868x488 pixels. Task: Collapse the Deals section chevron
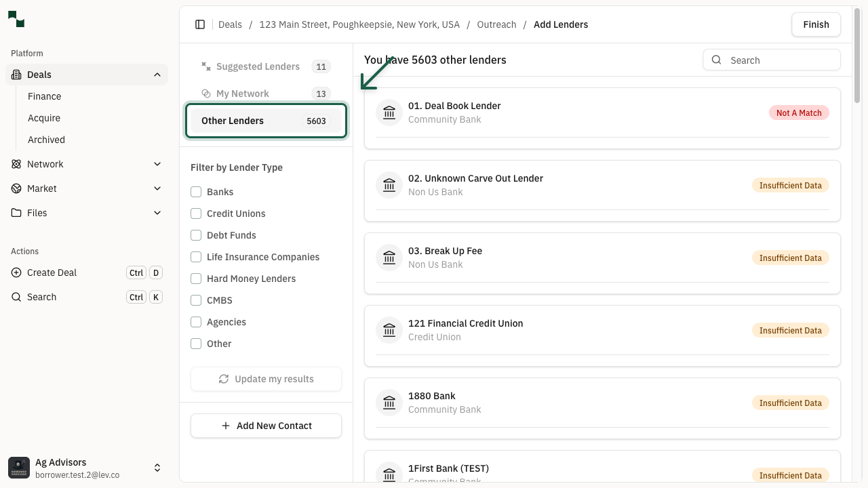(x=157, y=75)
